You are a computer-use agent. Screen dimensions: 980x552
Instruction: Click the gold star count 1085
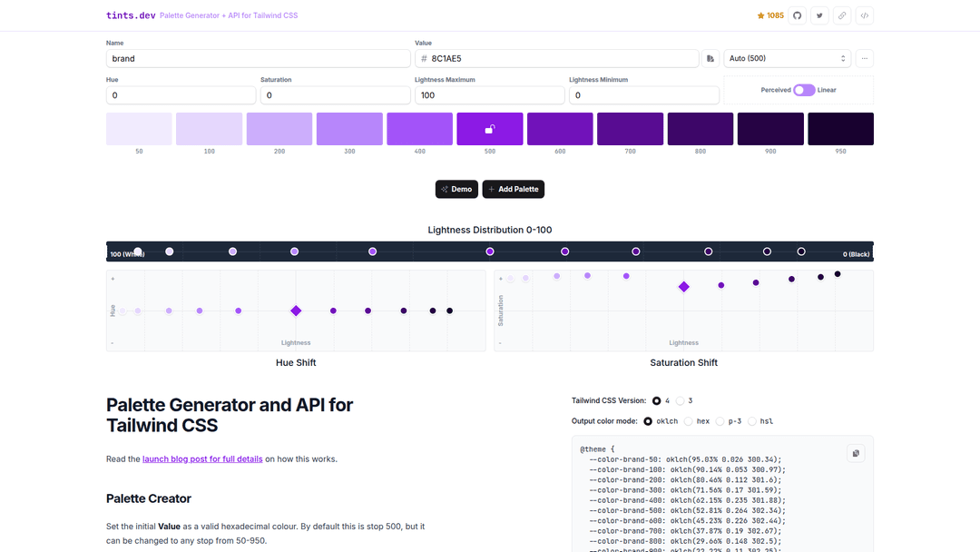[770, 15]
